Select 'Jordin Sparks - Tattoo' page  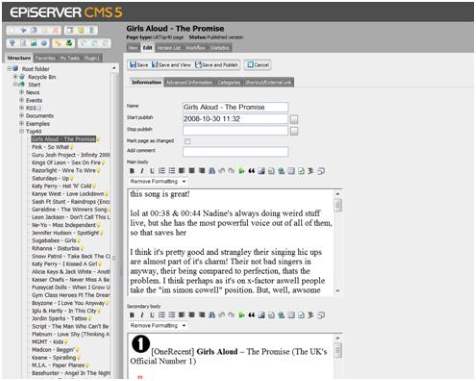point(59,318)
